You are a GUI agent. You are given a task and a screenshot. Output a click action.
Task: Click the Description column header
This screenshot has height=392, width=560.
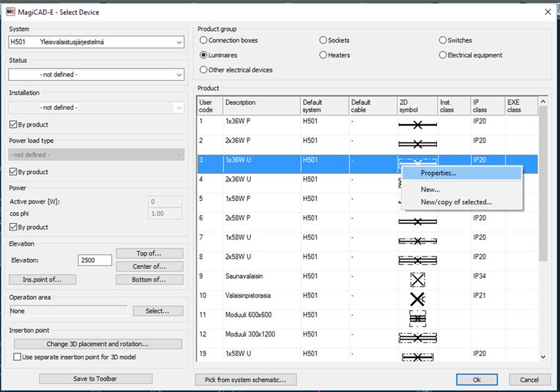click(x=262, y=105)
